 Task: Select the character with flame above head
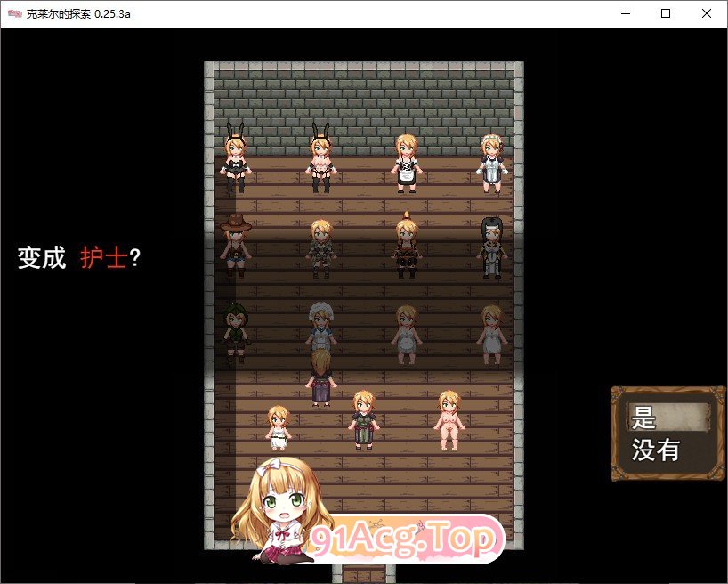point(407,247)
